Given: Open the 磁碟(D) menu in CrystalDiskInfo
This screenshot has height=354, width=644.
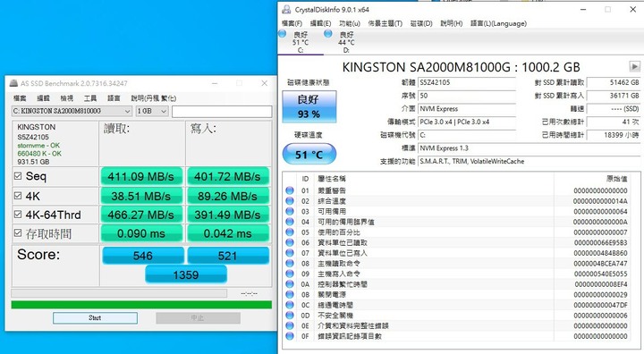Looking at the screenshot, I should click(421, 23).
